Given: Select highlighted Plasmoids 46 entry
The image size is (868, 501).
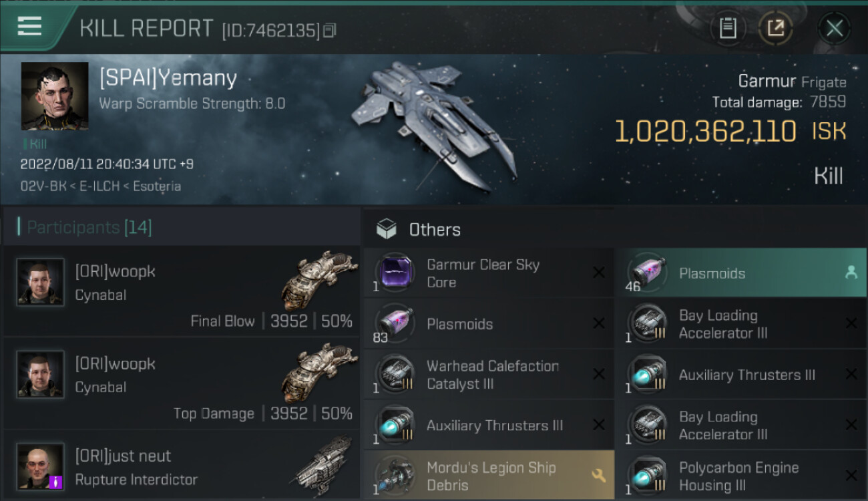Looking at the screenshot, I should tap(741, 273).
